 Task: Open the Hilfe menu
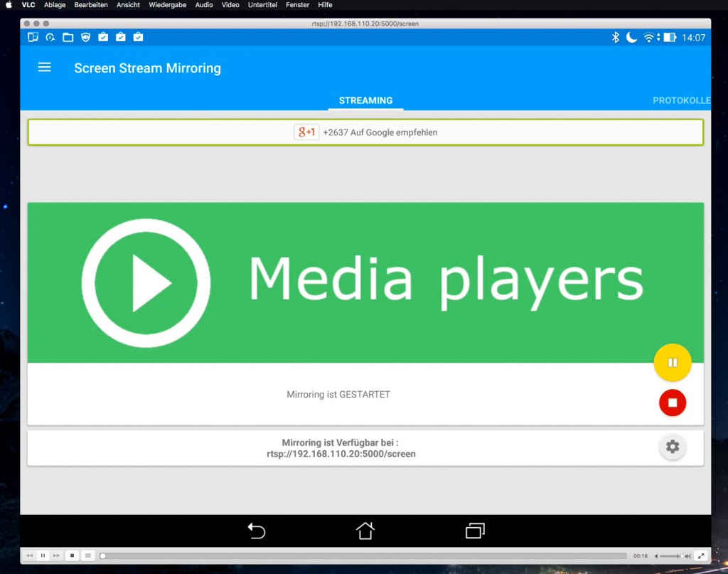pyautogui.click(x=325, y=5)
